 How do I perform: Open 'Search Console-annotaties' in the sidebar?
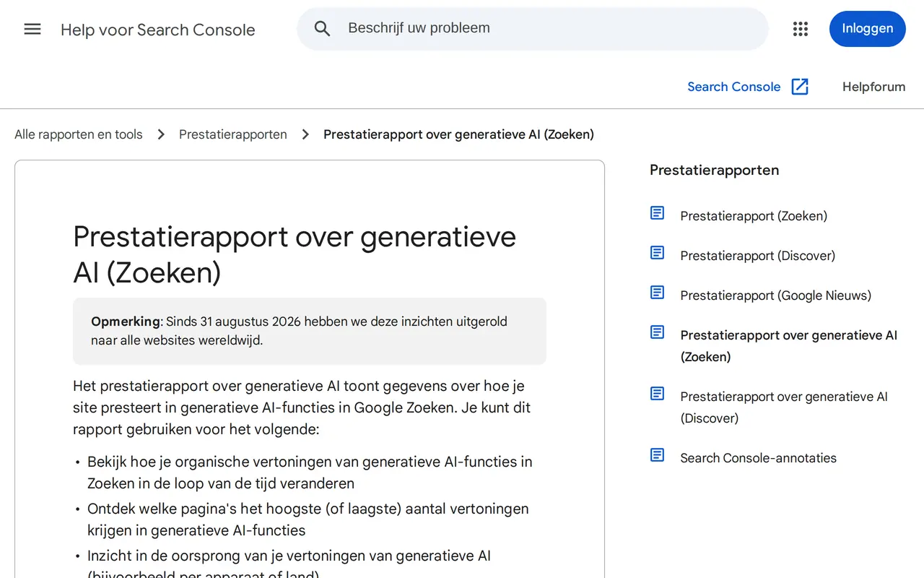(x=759, y=458)
